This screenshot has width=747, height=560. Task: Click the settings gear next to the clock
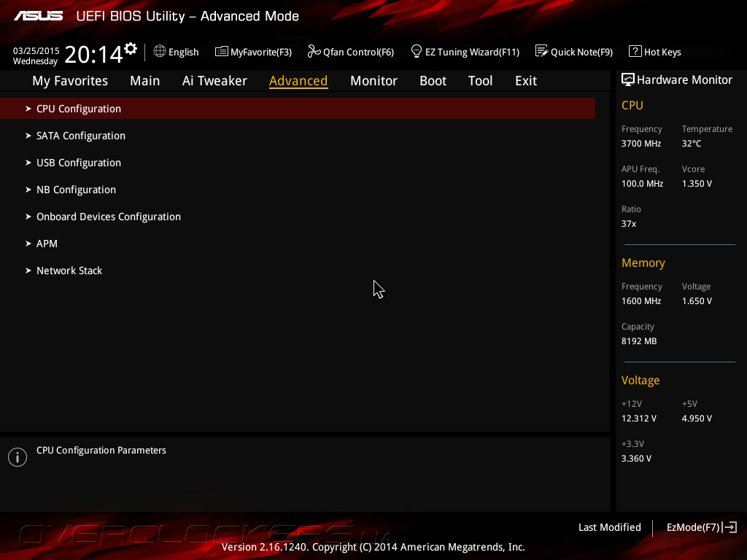click(131, 49)
